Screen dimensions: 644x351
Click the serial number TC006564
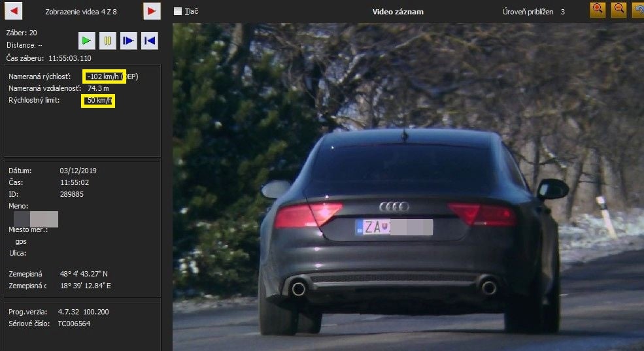(74, 324)
